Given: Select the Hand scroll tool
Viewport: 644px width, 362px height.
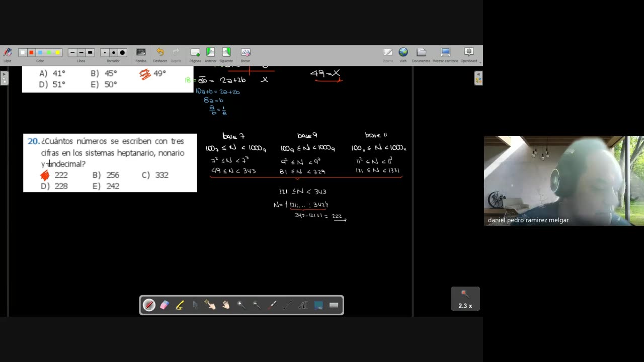Looking at the screenshot, I should click(226, 305).
